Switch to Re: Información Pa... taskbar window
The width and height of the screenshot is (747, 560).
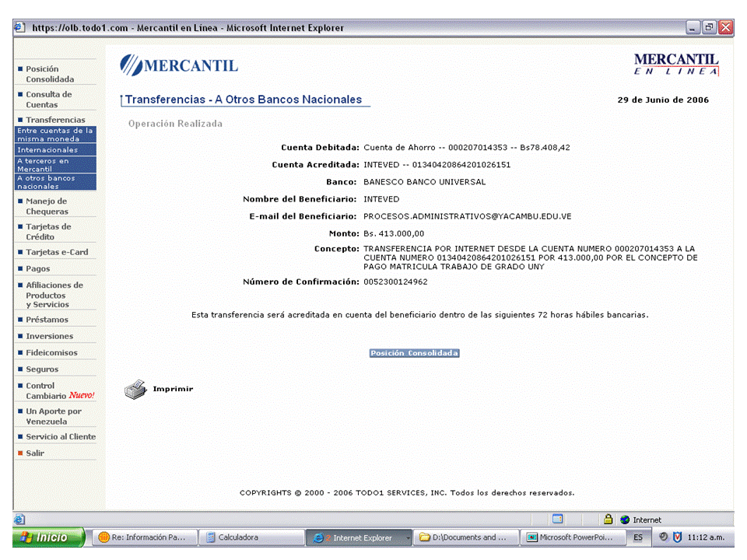[x=144, y=537]
